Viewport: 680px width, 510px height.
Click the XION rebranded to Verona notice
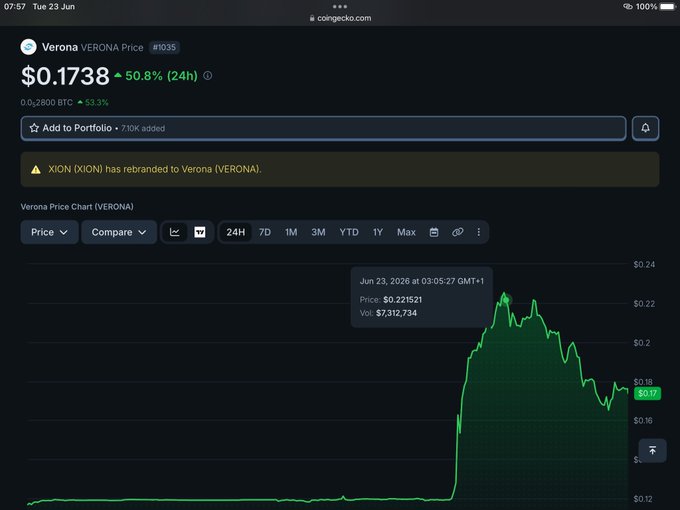click(340, 169)
